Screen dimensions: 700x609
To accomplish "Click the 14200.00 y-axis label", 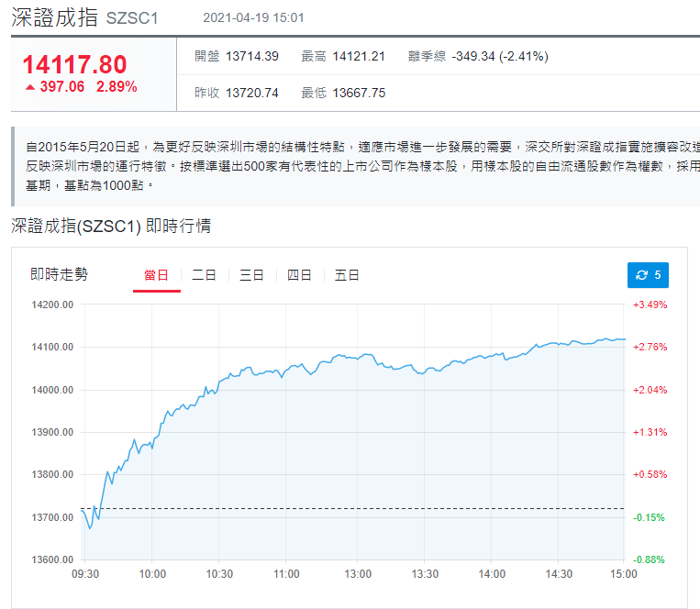I will [52, 304].
